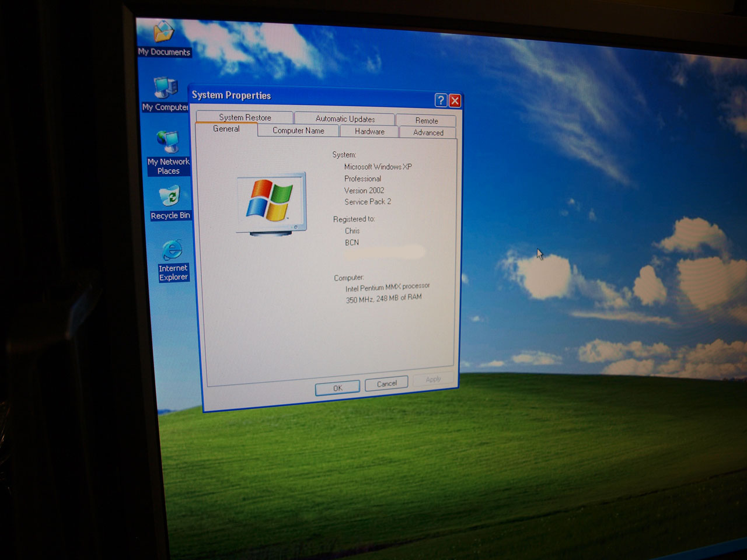Confirm with the OK button
Viewport: 747px width, 560px height.
point(337,388)
